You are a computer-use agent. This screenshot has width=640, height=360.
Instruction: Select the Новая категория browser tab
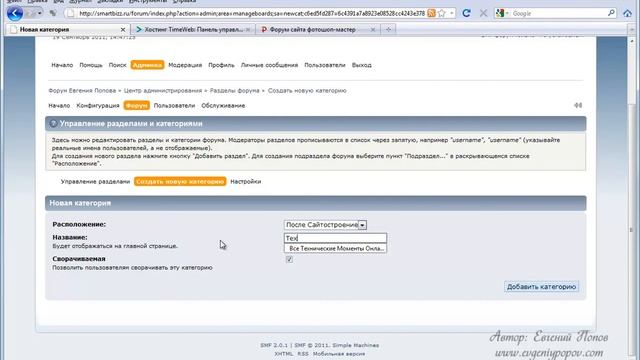click(67, 29)
